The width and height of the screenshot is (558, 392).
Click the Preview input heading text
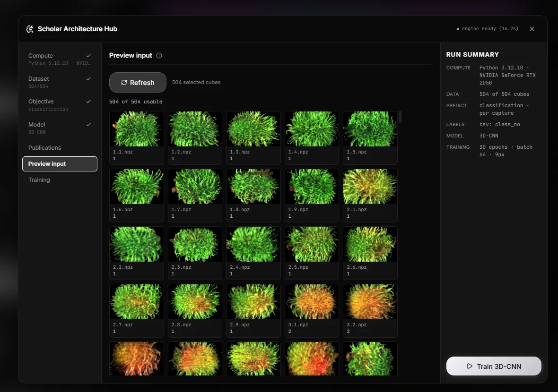tap(131, 55)
